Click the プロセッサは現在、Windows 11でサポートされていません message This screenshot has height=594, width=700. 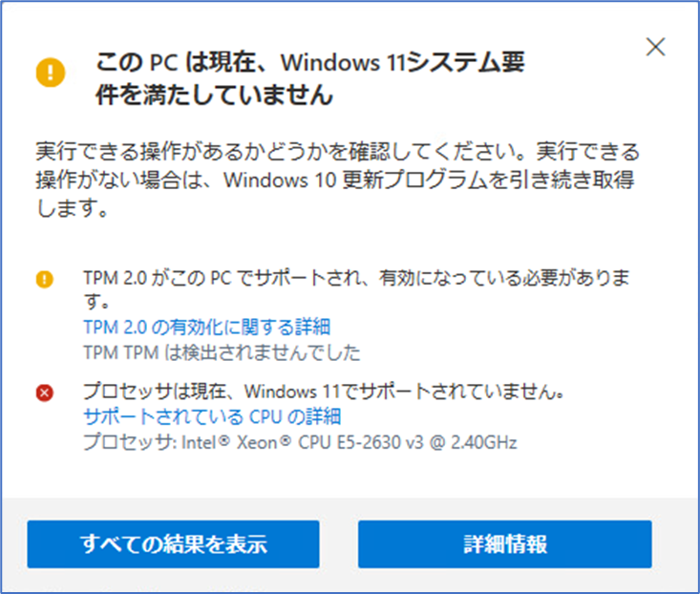coord(324,392)
